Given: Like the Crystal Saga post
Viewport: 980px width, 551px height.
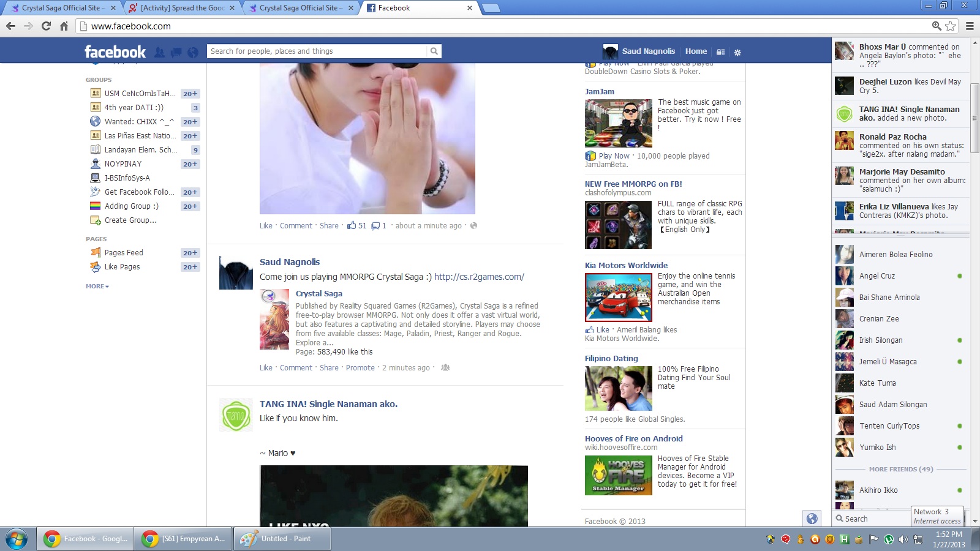Looking at the screenshot, I should click(266, 368).
